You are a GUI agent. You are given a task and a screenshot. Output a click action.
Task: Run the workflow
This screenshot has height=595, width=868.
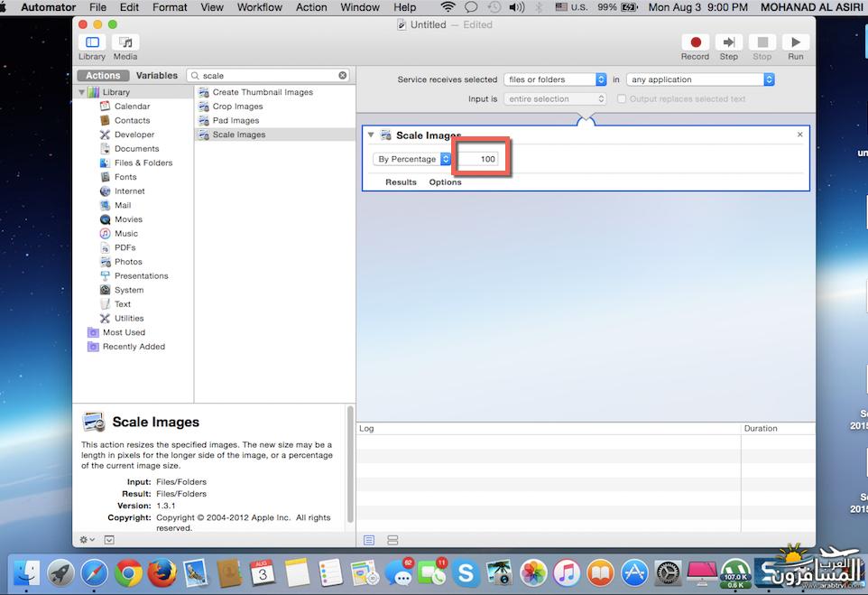click(796, 42)
